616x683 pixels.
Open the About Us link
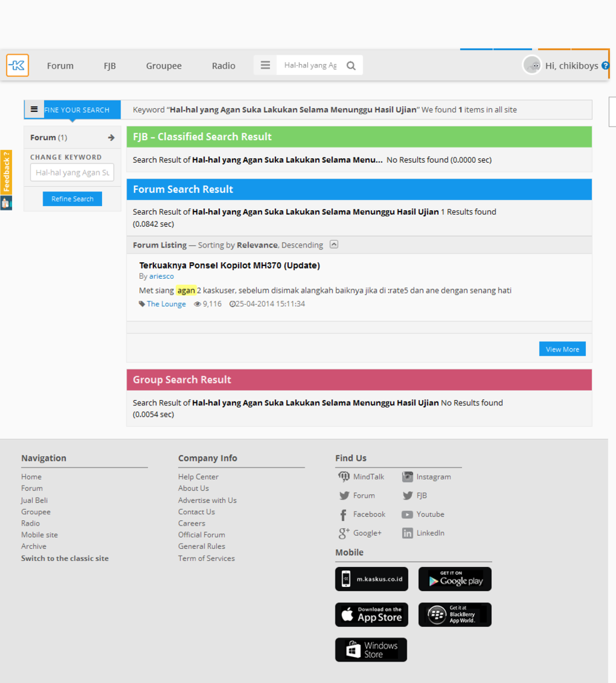point(193,488)
